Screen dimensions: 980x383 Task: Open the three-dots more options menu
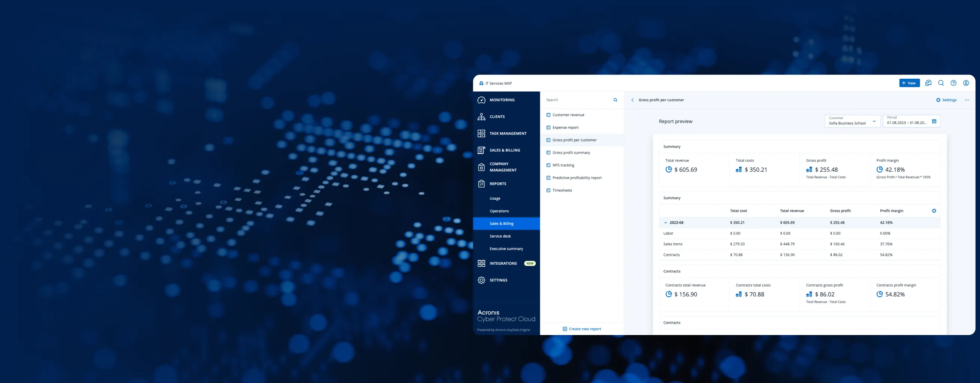(x=967, y=100)
